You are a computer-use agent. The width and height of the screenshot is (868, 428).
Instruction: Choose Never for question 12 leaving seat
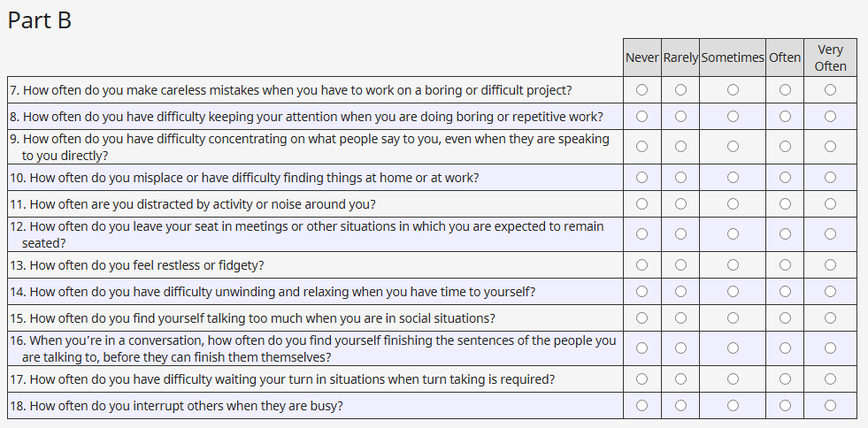coord(641,234)
